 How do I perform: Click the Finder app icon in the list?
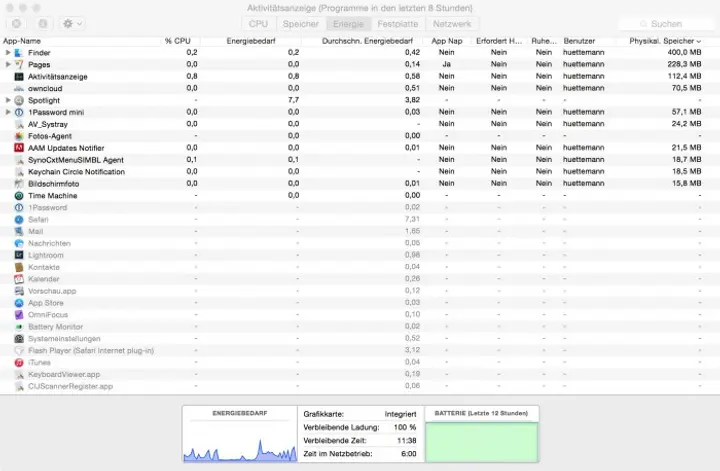(19, 52)
